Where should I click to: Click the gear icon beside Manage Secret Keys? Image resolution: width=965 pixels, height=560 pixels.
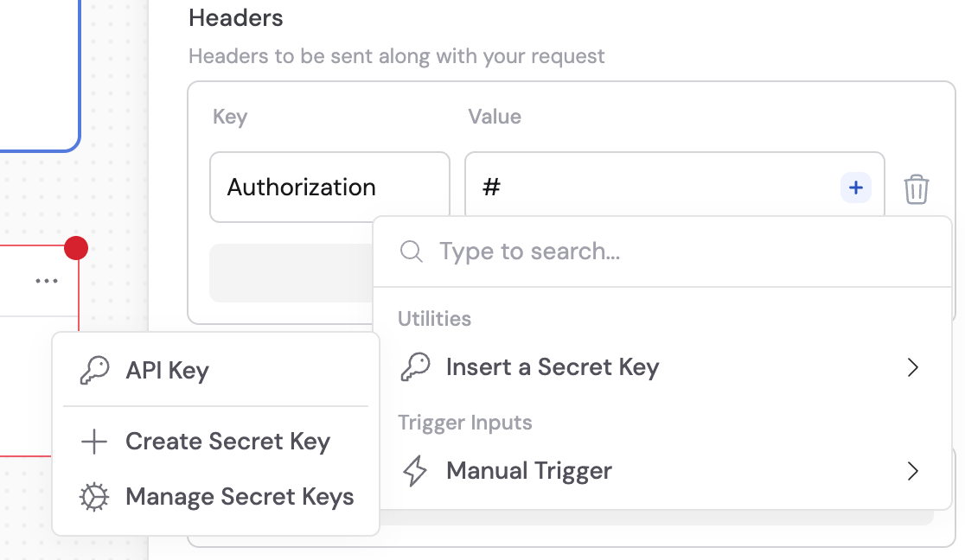93,496
